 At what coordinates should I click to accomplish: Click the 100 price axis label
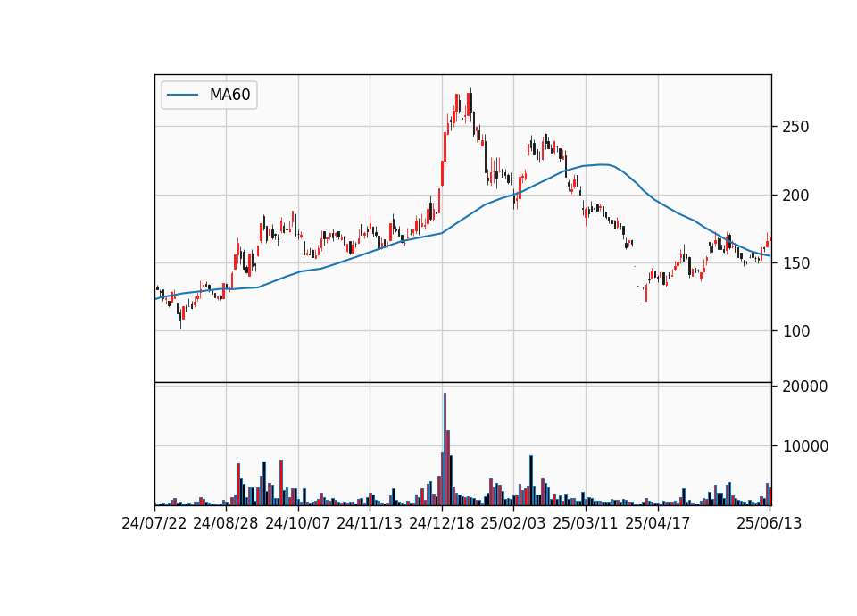pos(795,330)
